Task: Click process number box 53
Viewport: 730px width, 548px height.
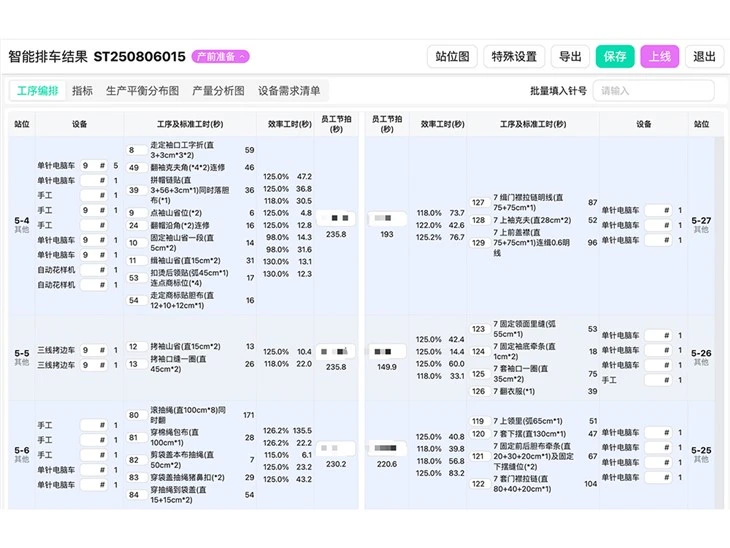Action: [137, 278]
